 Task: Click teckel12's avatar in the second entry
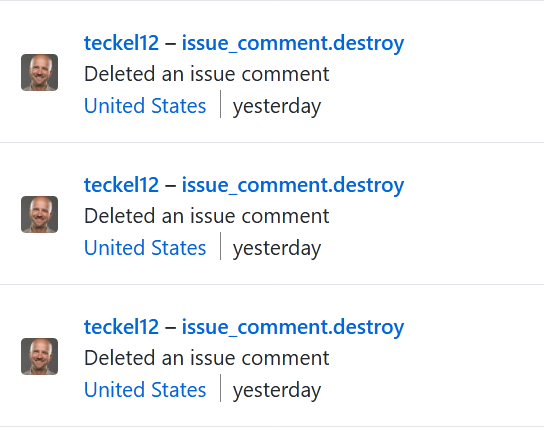[x=40, y=214]
